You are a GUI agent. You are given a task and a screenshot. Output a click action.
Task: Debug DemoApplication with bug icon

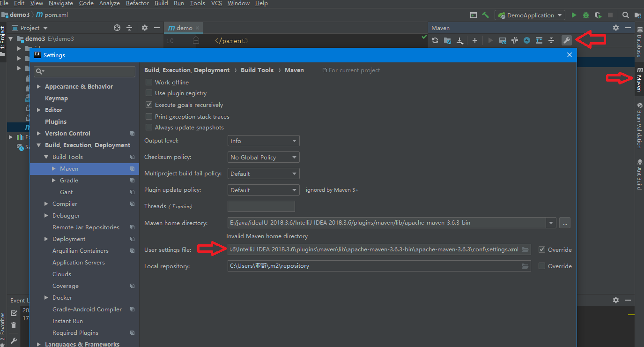[586, 15]
